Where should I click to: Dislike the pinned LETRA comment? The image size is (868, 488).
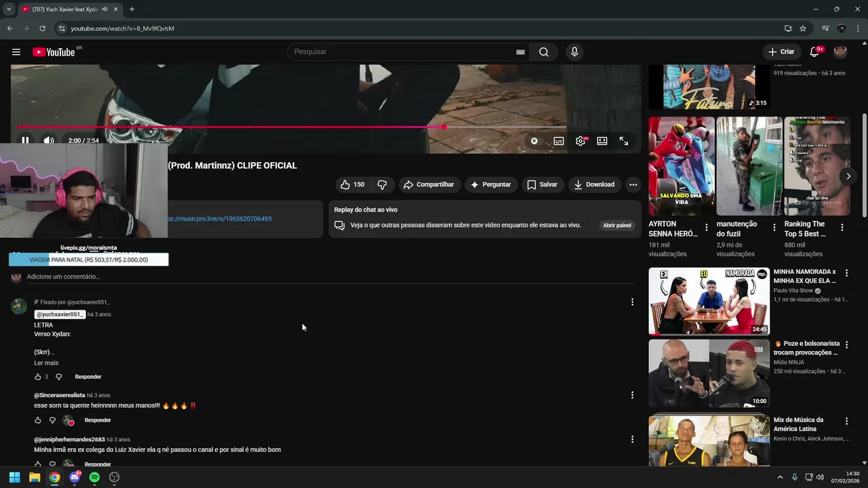coord(58,377)
